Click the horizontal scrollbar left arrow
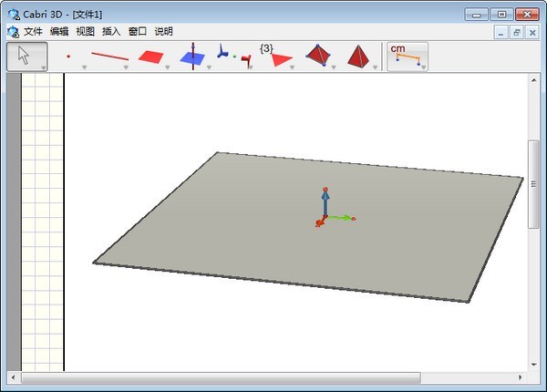This screenshot has width=547, height=392. [x=14, y=377]
